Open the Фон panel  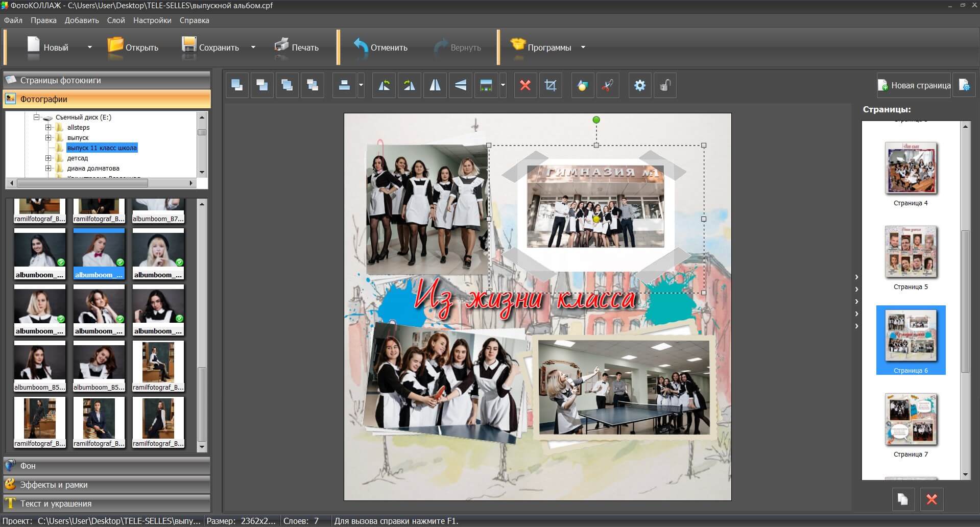point(107,466)
